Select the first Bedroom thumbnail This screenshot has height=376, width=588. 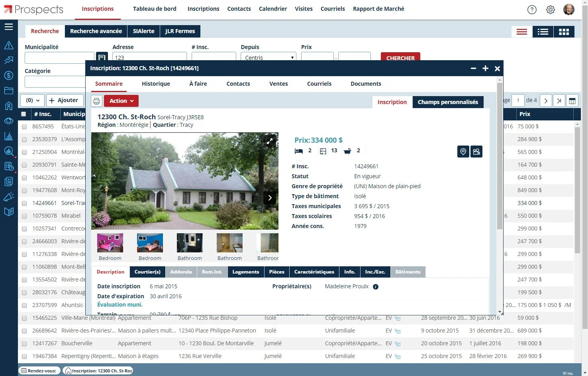[110, 243]
